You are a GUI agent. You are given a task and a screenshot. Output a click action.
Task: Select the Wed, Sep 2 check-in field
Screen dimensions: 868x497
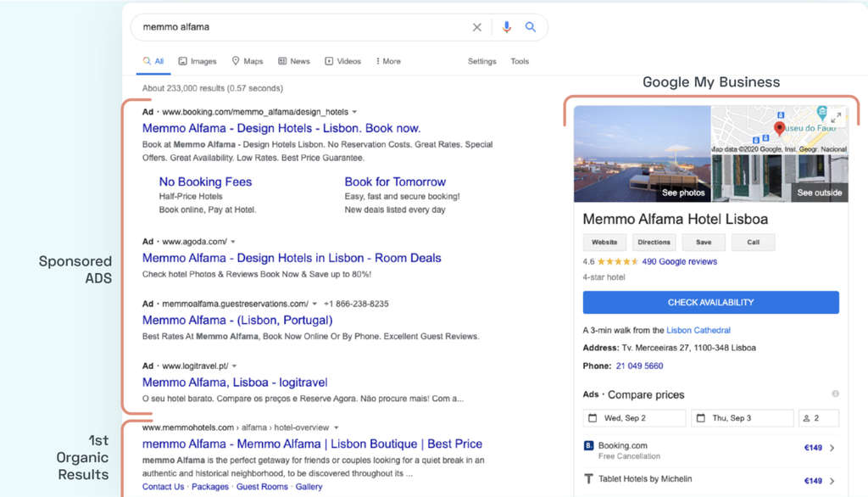[x=634, y=418]
